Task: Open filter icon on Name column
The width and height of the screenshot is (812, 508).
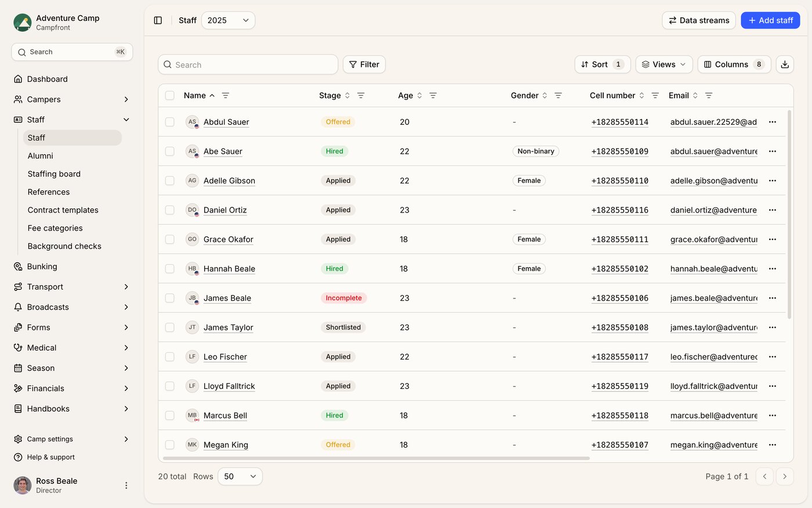Action: click(226, 95)
